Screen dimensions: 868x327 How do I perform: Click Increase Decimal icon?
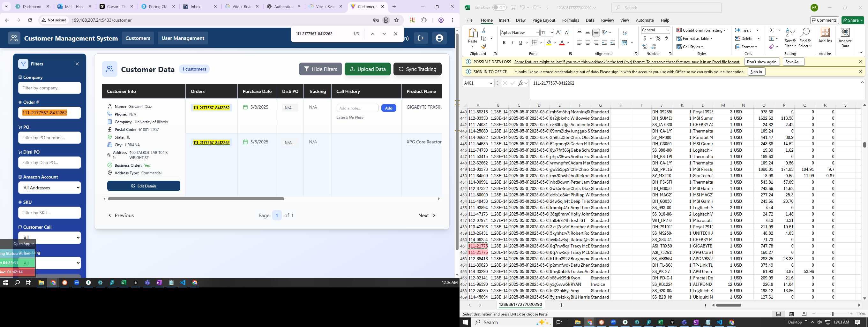tap(645, 47)
